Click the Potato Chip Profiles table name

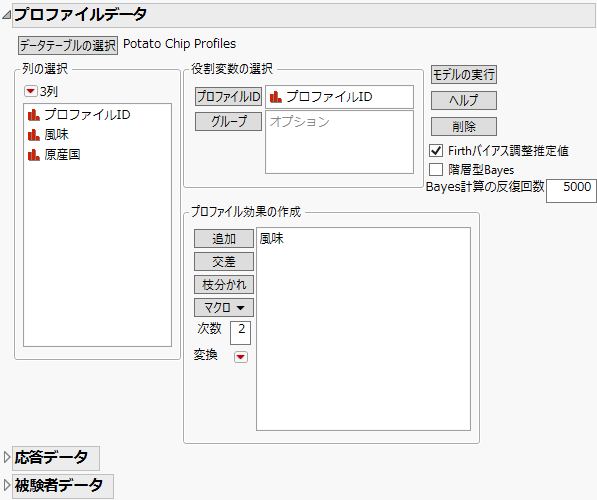coord(179,44)
